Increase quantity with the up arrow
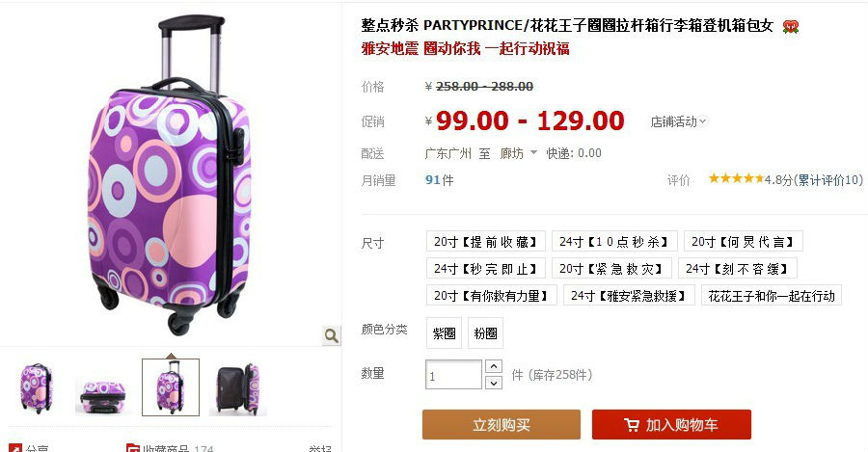 (x=493, y=366)
